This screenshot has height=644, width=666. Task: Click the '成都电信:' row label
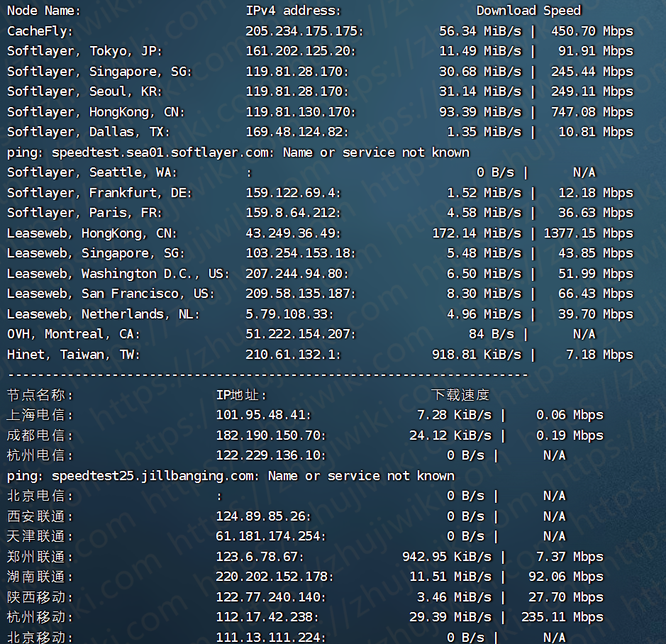[x=40, y=435]
